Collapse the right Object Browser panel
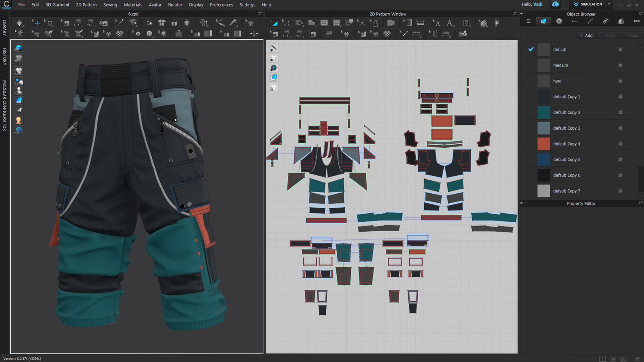644x362 pixels. pos(522,14)
